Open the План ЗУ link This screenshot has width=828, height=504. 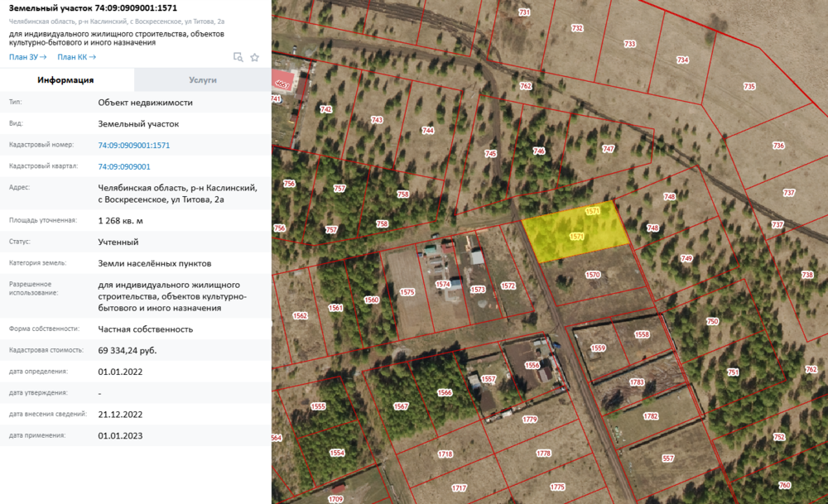tap(27, 57)
